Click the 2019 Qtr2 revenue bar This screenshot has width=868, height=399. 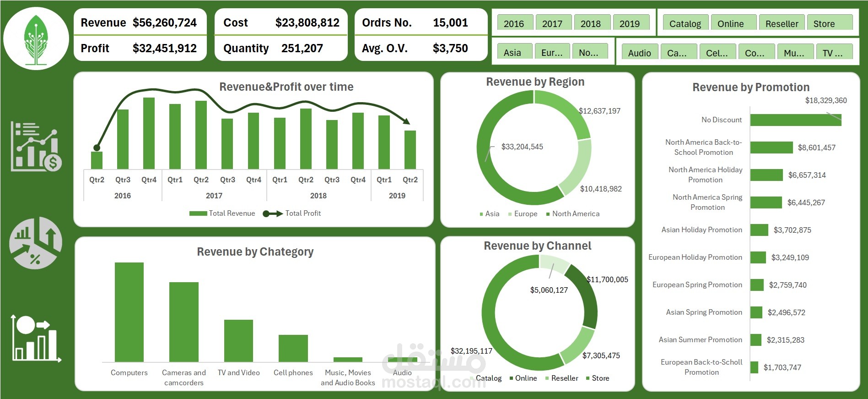coord(410,150)
